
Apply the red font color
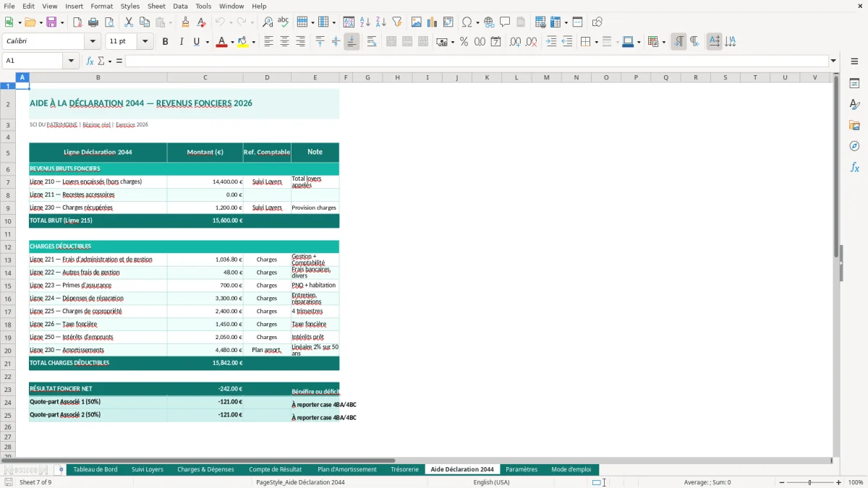click(221, 42)
